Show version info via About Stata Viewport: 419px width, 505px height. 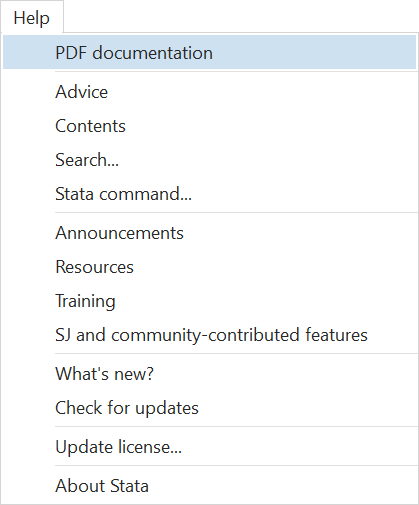point(209,486)
